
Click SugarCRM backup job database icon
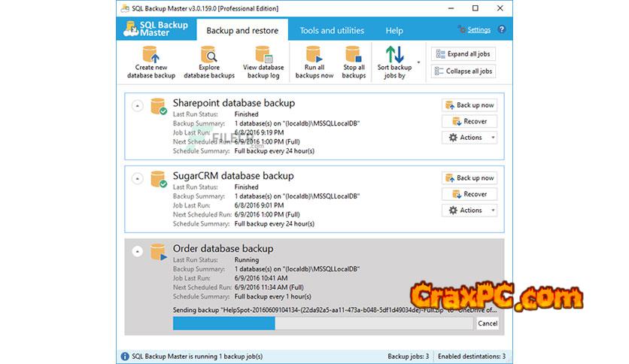point(159,179)
